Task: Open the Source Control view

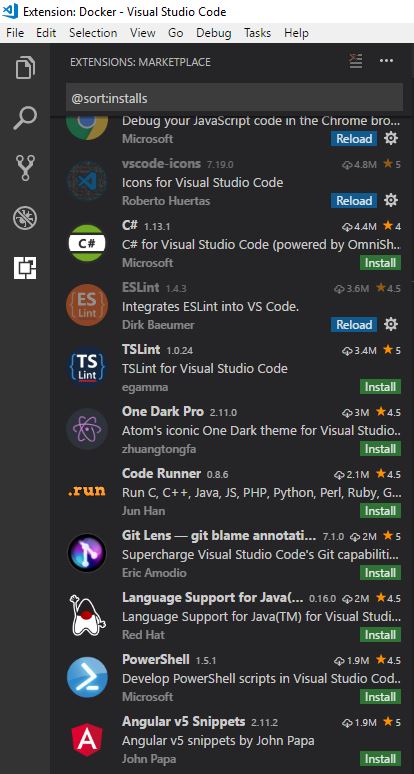Action: click(x=25, y=168)
